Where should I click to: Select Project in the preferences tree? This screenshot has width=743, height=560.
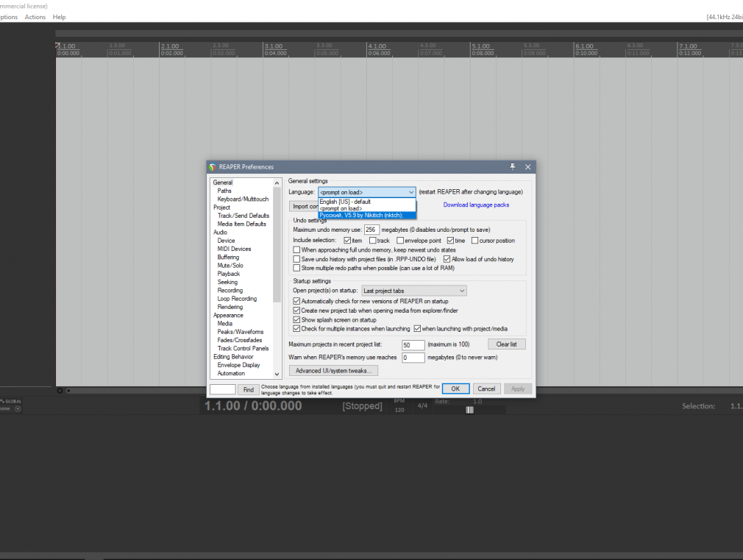221,208
